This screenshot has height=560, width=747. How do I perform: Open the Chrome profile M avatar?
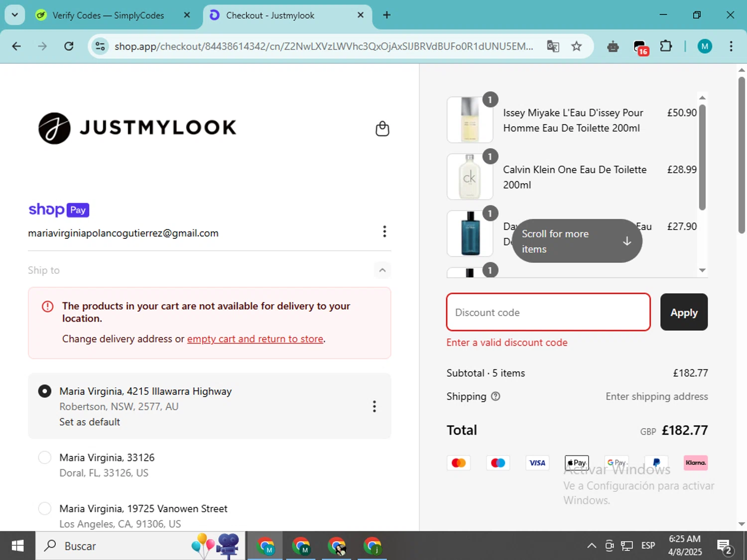[x=704, y=46]
